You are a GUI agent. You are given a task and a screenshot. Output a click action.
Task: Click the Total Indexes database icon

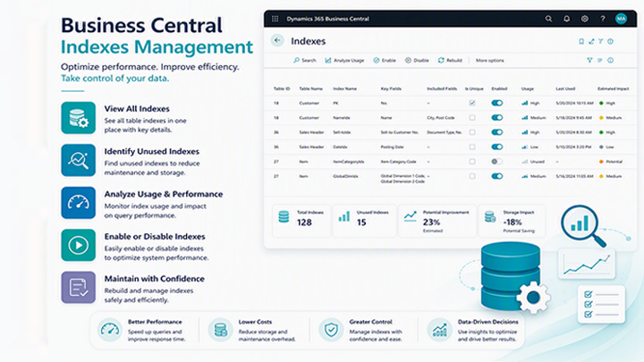click(284, 216)
